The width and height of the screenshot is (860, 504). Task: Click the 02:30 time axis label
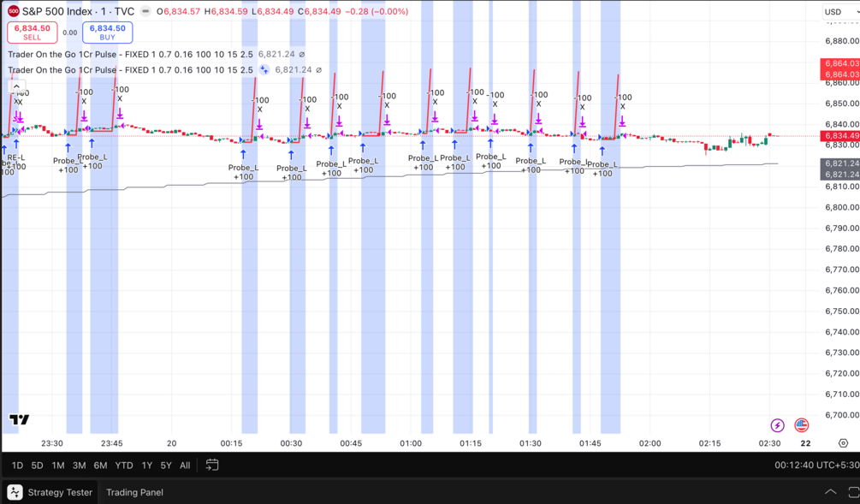tap(769, 443)
